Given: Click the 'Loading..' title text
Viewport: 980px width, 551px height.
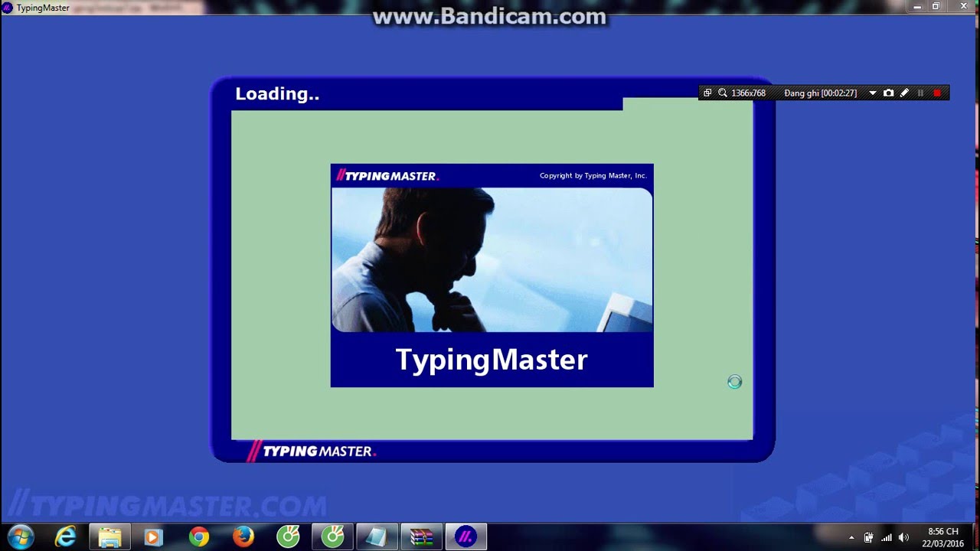Looking at the screenshot, I should (277, 94).
